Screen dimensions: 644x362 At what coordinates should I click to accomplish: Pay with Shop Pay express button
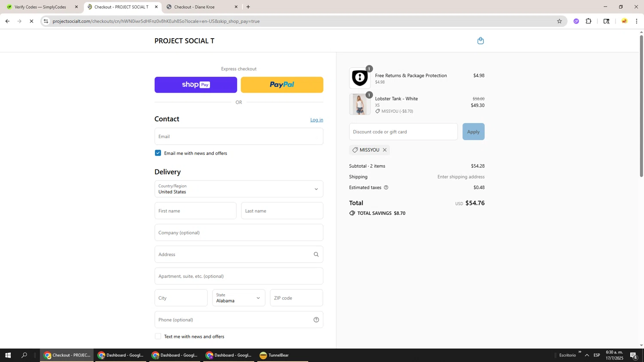[x=196, y=85]
